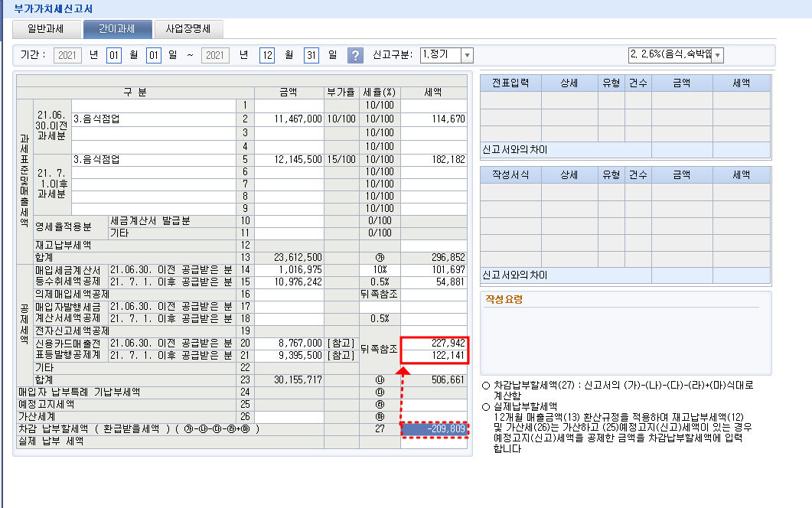
Task: Select the end month field showing 12
Action: pyautogui.click(x=267, y=55)
